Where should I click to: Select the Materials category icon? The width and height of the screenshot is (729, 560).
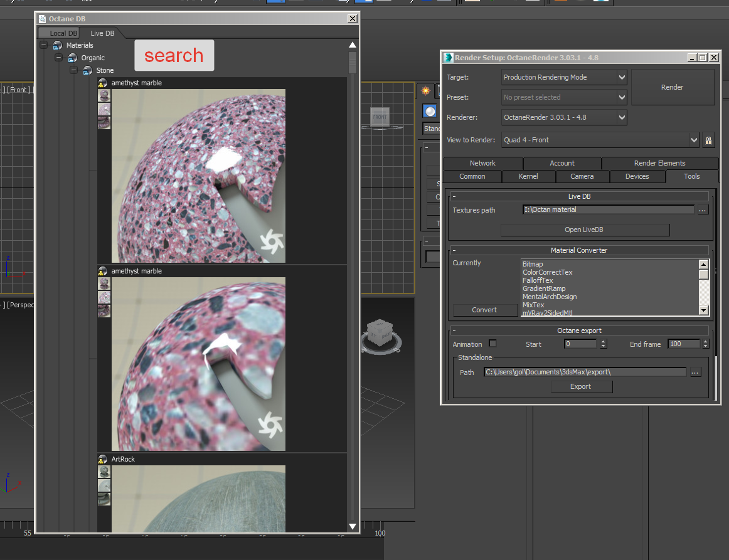[58, 45]
